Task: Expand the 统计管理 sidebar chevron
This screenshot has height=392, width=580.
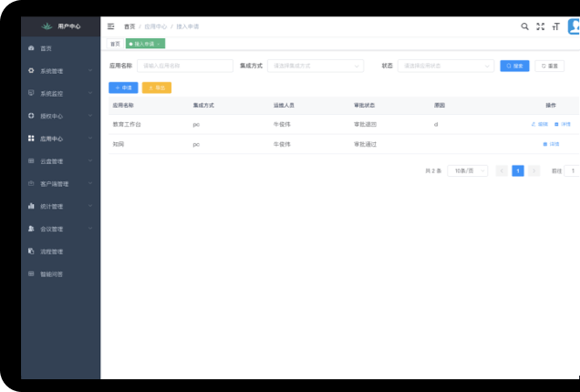Action: 90,206
